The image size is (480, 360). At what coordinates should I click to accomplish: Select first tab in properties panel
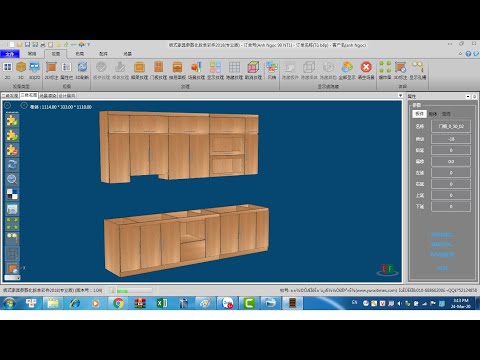(419, 114)
